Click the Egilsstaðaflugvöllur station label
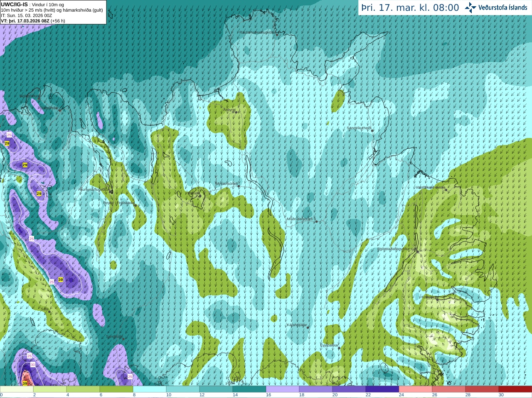 pyautogui.click(x=397, y=249)
